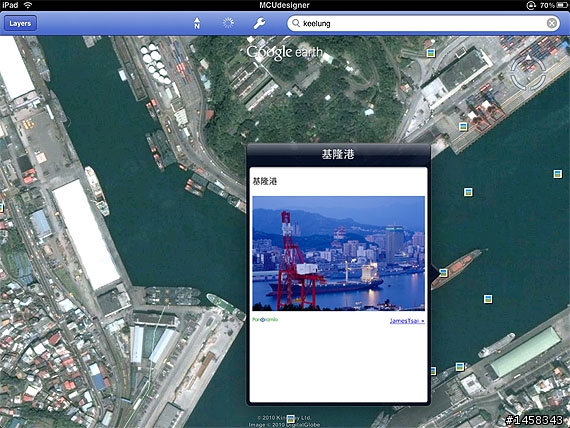Open the Layers button

pos(20,23)
